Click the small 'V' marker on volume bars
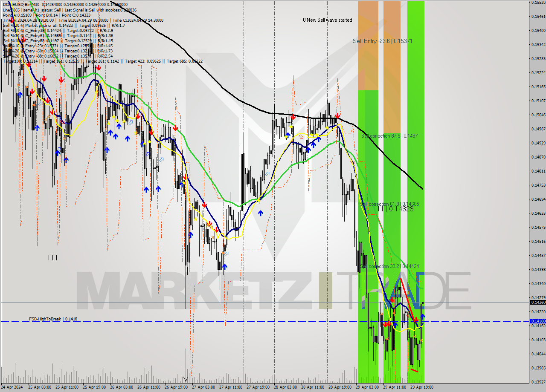The image size is (546, 392). (x=186, y=379)
